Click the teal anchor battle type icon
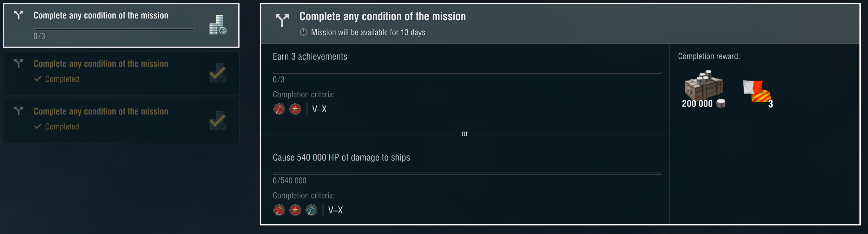 pyautogui.click(x=311, y=210)
